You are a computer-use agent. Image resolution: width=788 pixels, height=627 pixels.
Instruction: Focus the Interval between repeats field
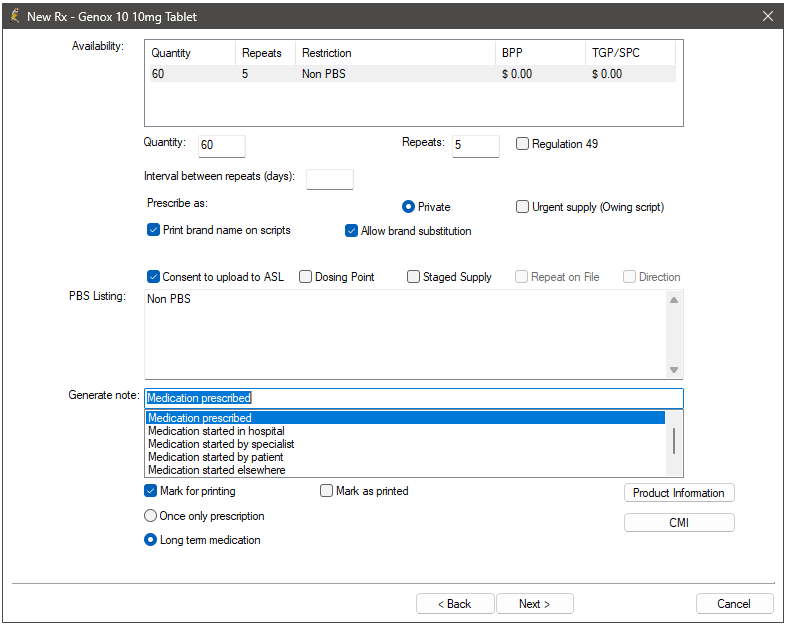coord(330,179)
